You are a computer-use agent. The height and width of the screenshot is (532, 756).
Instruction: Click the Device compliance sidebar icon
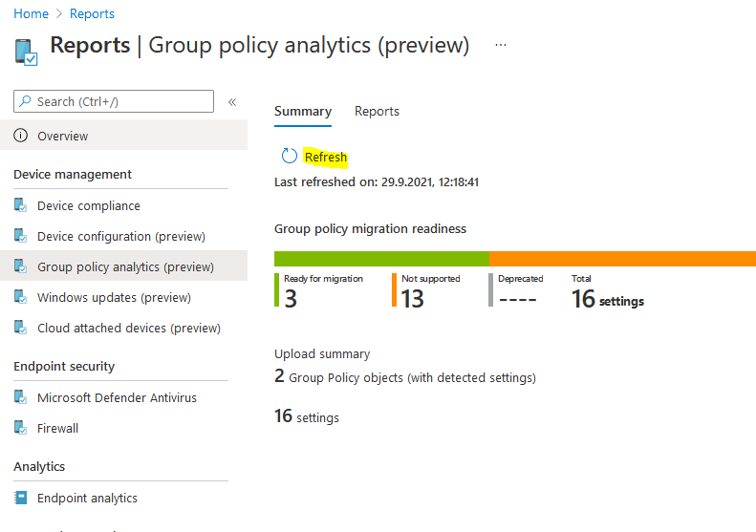21,205
